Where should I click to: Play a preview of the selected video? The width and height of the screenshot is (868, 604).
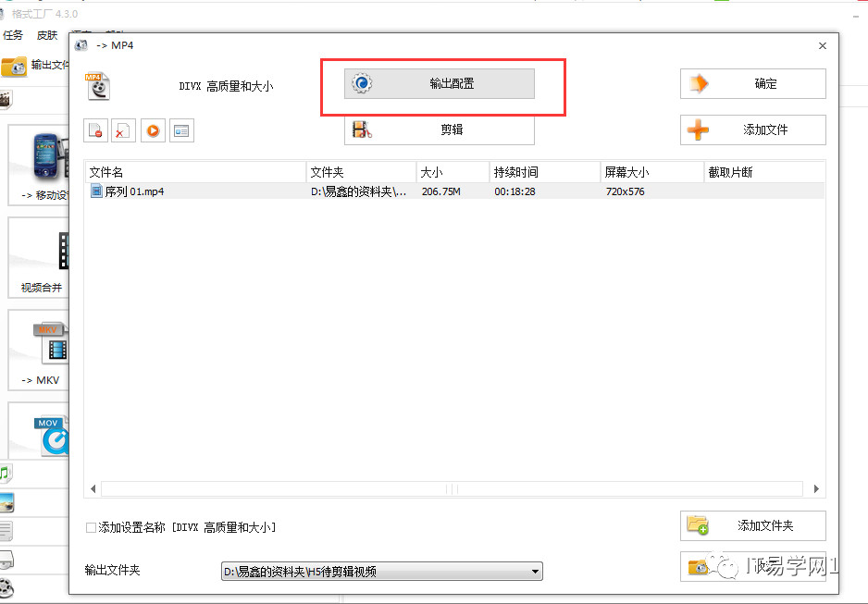152,130
